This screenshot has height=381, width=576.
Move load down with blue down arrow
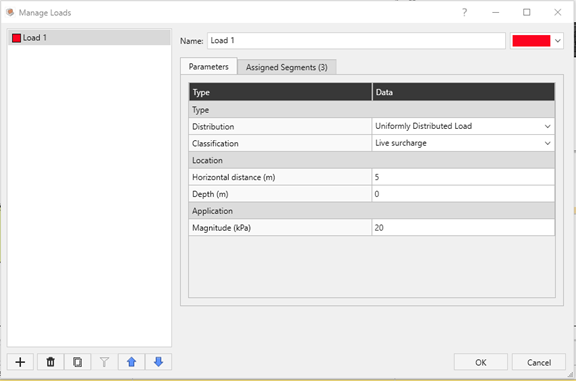158,362
